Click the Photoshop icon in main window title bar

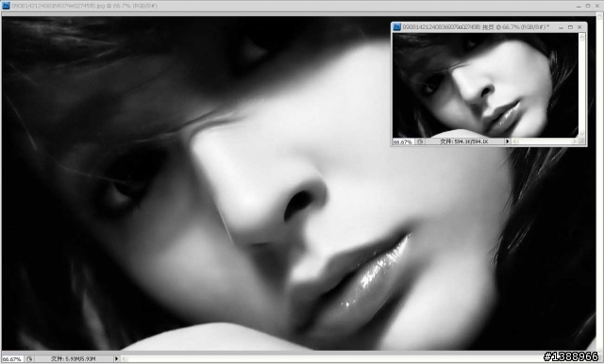(6, 6)
